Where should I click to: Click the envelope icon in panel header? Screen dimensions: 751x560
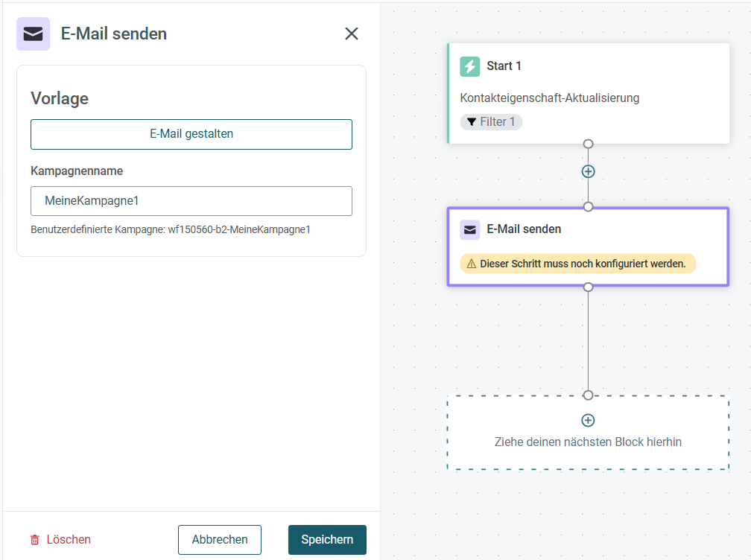point(33,34)
